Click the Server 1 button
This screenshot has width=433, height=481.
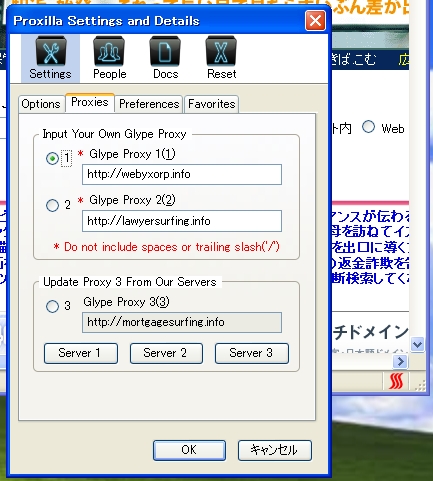[81, 353]
